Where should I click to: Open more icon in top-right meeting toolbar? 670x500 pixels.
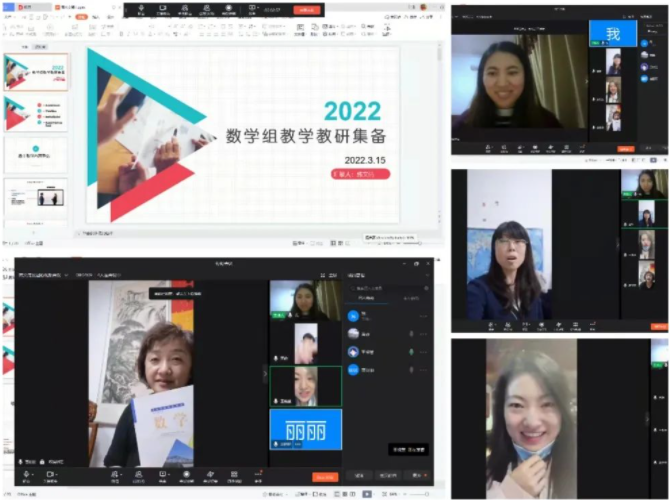(582, 148)
